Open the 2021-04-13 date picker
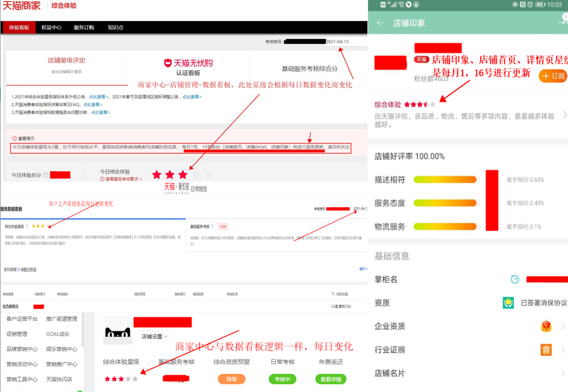The image size is (568, 392). point(338,42)
